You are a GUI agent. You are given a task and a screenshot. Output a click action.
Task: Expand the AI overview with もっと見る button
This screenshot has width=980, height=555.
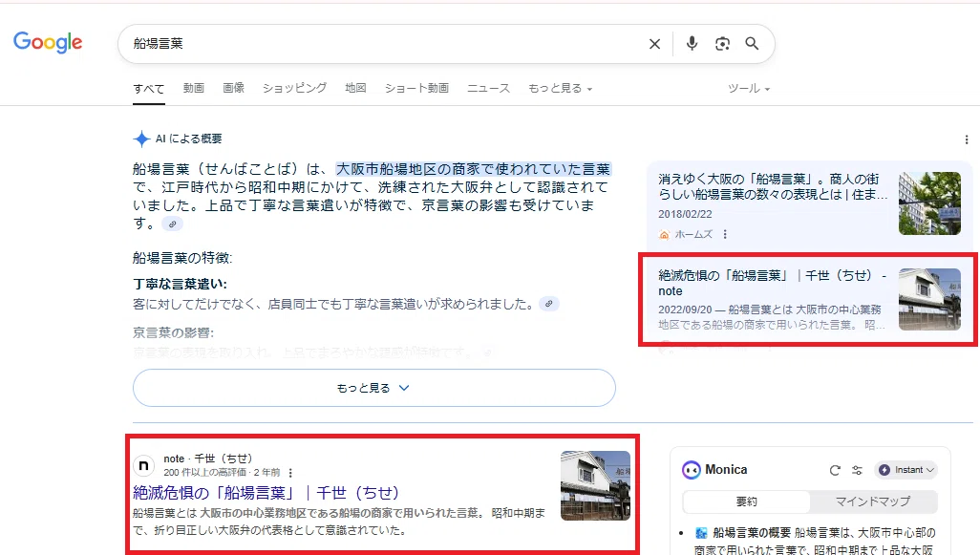tap(373, 388)
